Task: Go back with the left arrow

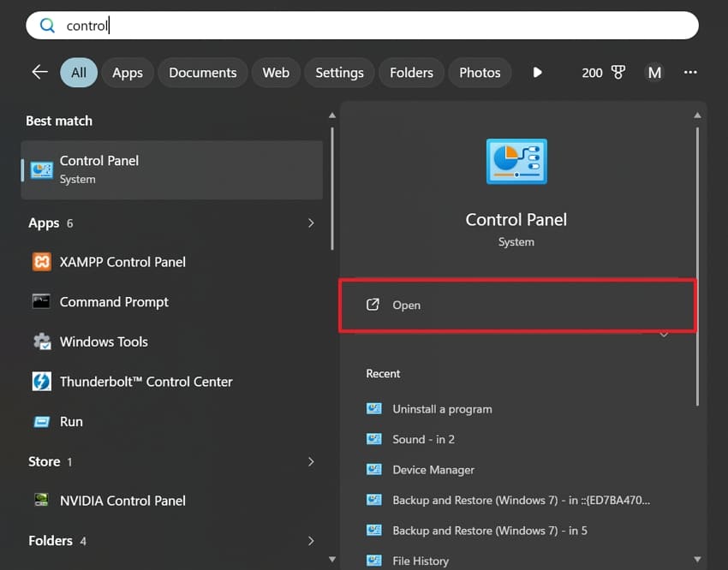Action: click(40, 72)
